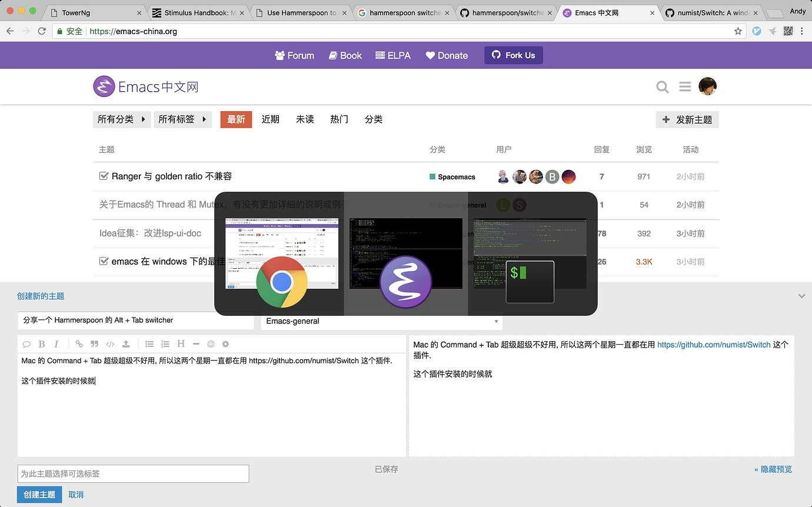Open the editor options gear icon
The width and height of the screenshot is (812, 507).
pyautogui.click(x=225, y=344)
